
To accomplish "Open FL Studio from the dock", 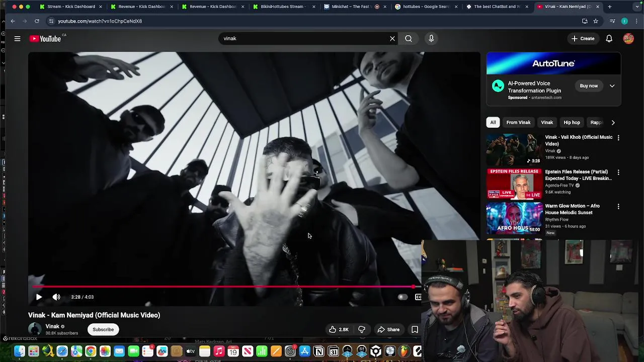I will (x=405, y=351).
